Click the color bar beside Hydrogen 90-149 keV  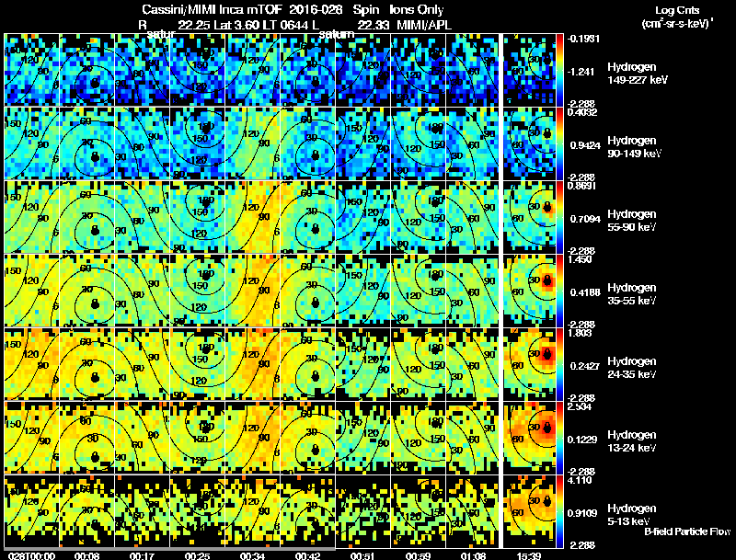(559, 143)
